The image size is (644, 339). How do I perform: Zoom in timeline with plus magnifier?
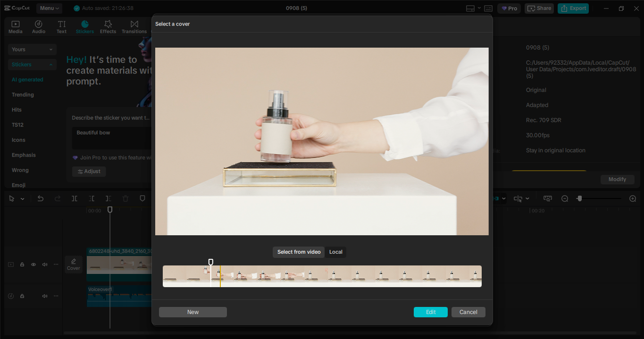pos(633,198)
